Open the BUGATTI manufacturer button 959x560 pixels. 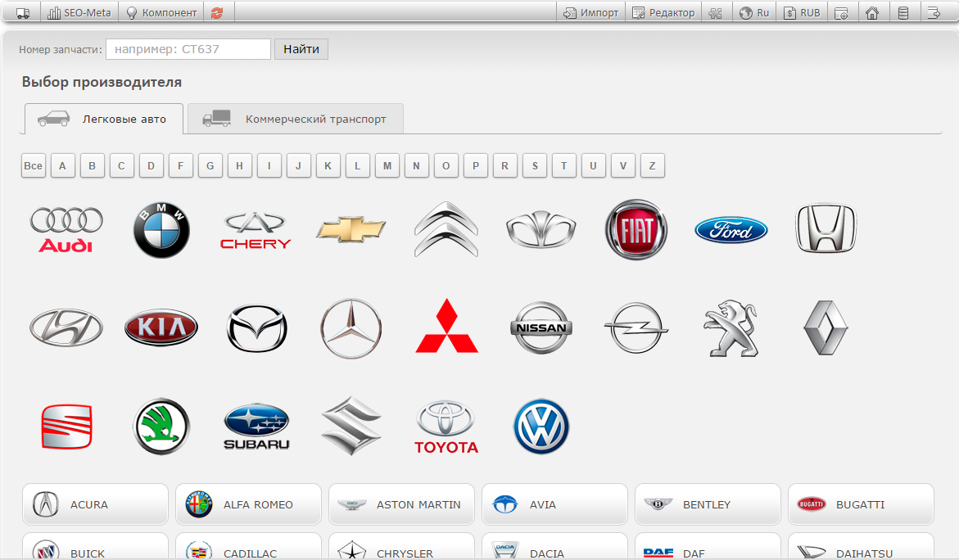[862, 504]
